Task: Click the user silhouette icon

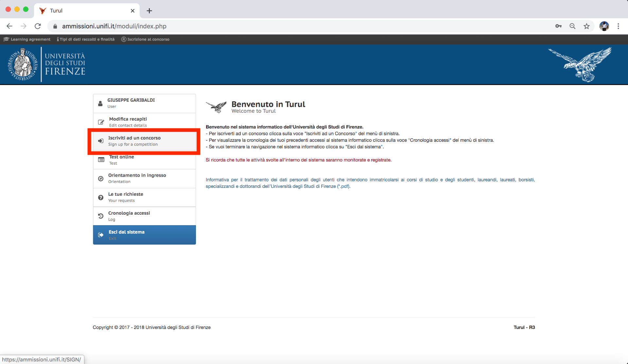Action: click(100, 104)
